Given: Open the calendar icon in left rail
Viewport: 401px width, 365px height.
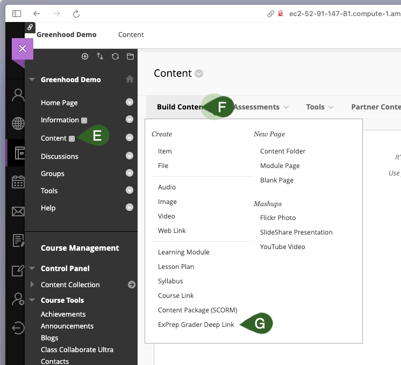Looking at the screenshot, I should (x=18, y=182).
